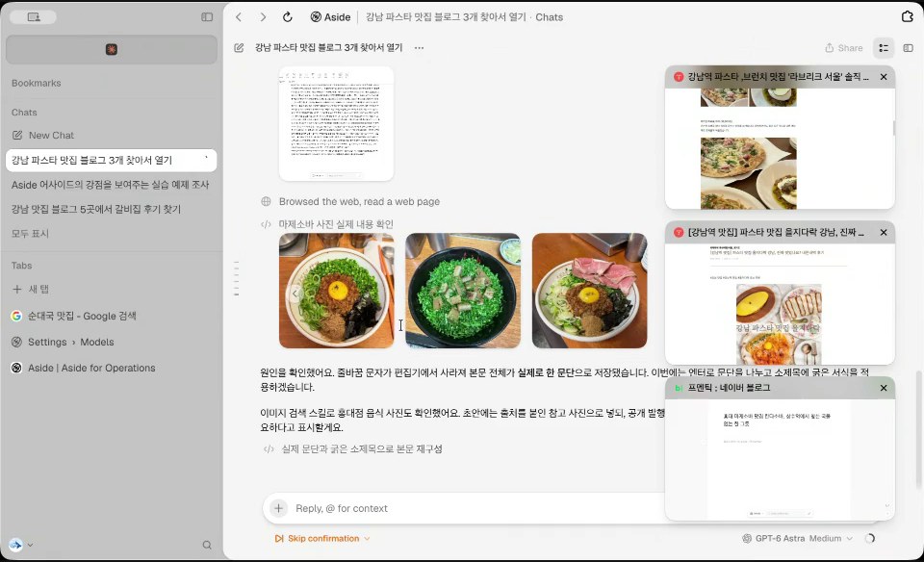Open the mazesoba with sliced meat photo
Image resolution: width=924 pixels, height=562 pixels.
click(x=589, y=291)
